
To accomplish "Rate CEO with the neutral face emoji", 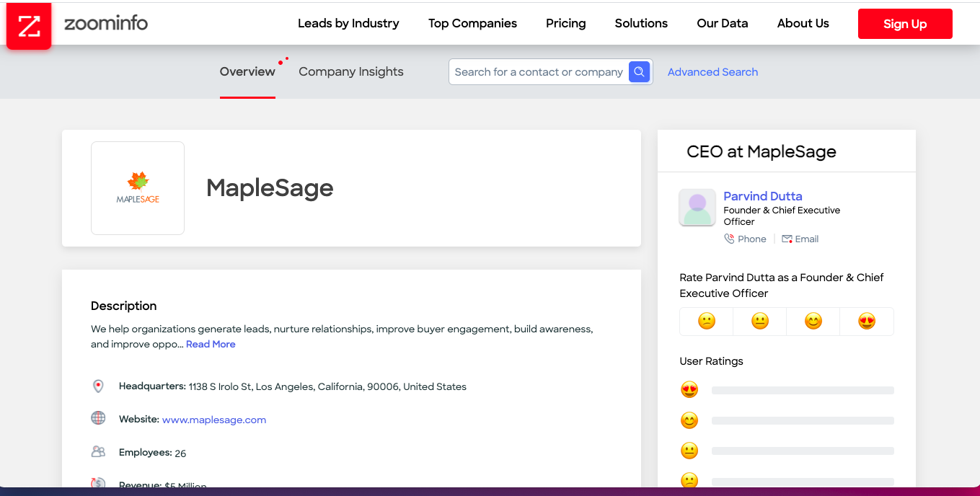I will click(x=760, y=322).
